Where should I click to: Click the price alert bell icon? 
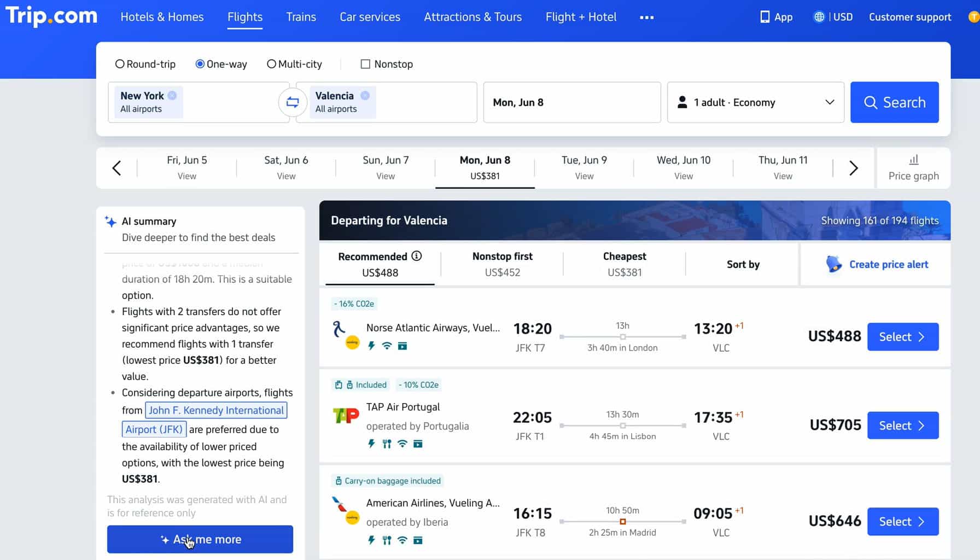click(x=834, y=264)
